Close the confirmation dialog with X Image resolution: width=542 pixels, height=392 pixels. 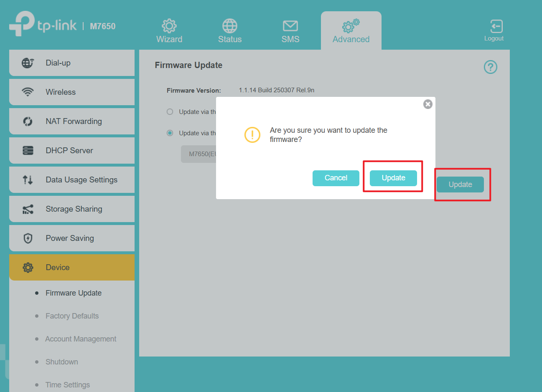pyautogui.click(x=427, y=104)
